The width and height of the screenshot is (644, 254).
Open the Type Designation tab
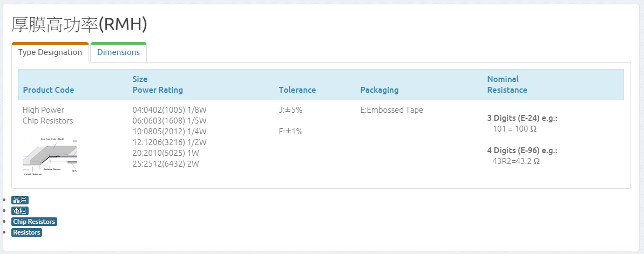(50, 52)
